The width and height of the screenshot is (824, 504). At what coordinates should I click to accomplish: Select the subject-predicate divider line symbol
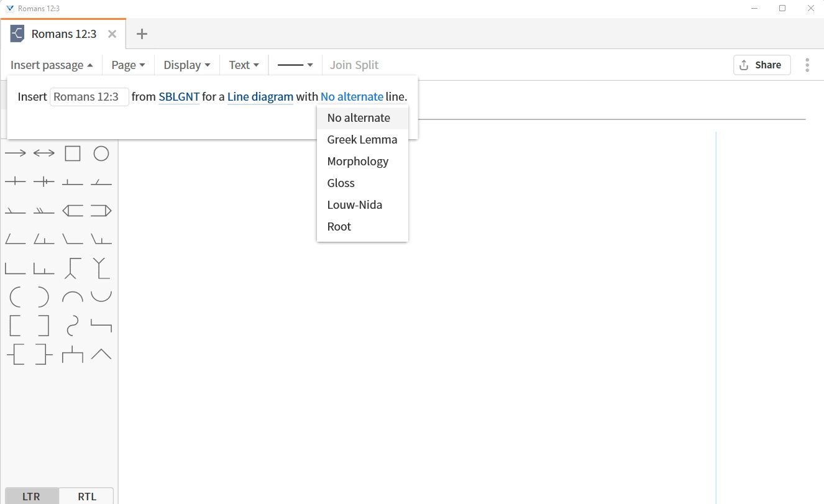(x=16, y=181)
